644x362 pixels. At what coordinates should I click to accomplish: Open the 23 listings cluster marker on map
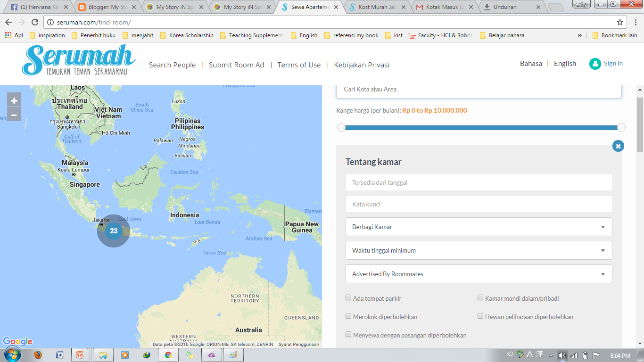[x=114, y=231]
